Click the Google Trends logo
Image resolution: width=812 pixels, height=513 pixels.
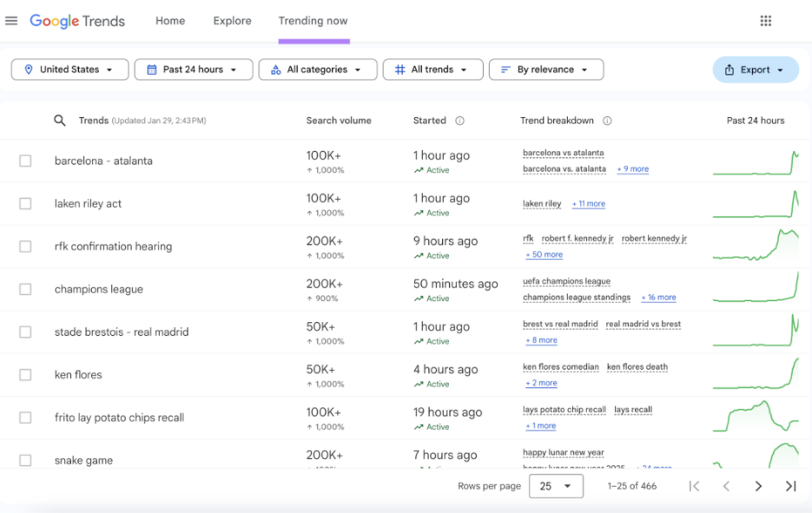[77, 21]
